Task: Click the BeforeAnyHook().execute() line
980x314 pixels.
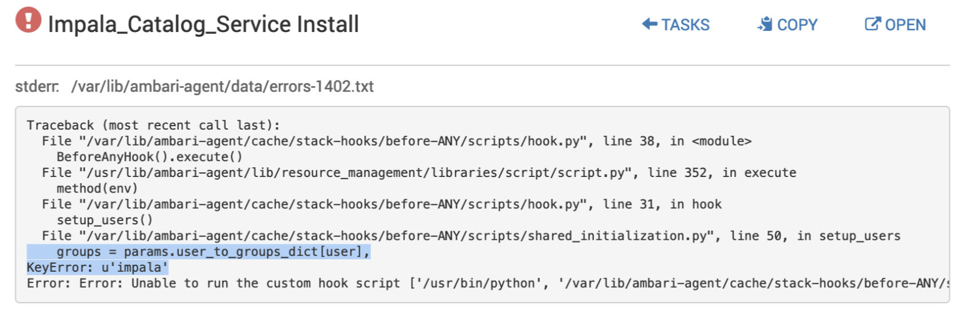Action: coord(149,156)
